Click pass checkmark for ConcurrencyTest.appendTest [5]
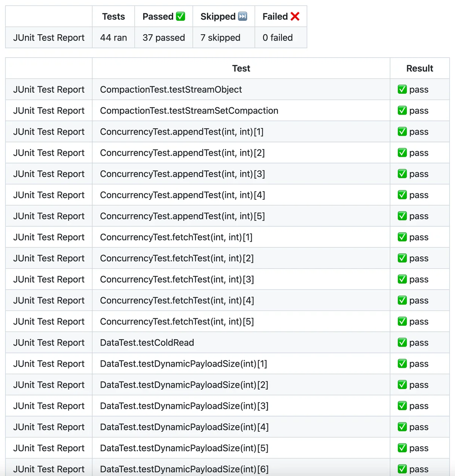Image resolution: width=455 pixels, height=476 pixels. coord(402,216)
